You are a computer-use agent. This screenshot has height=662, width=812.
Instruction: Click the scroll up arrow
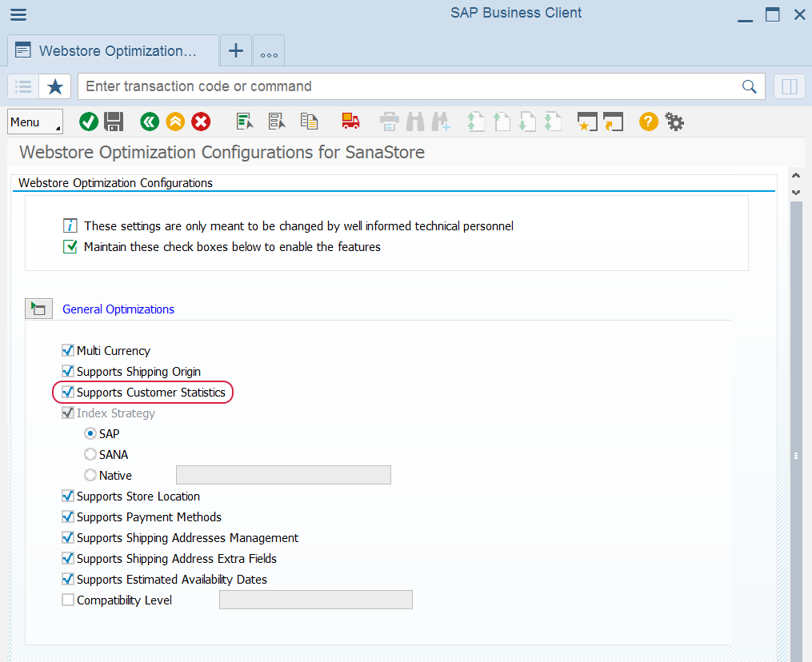pos(796,176)
